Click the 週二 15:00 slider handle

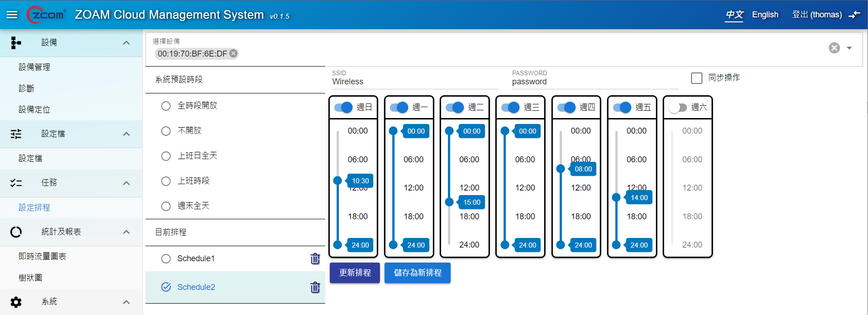(x=449, y=202)
